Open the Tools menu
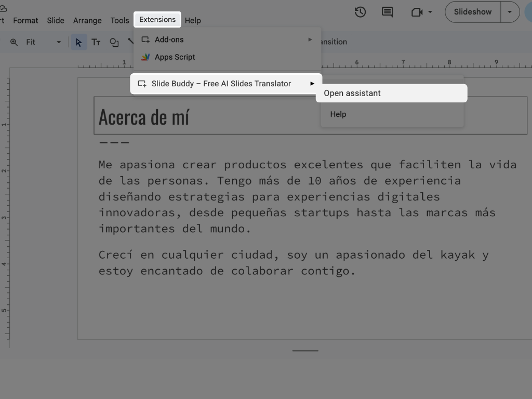The height and width of the screenshot is (399, 532). click(x=119, y=20)
